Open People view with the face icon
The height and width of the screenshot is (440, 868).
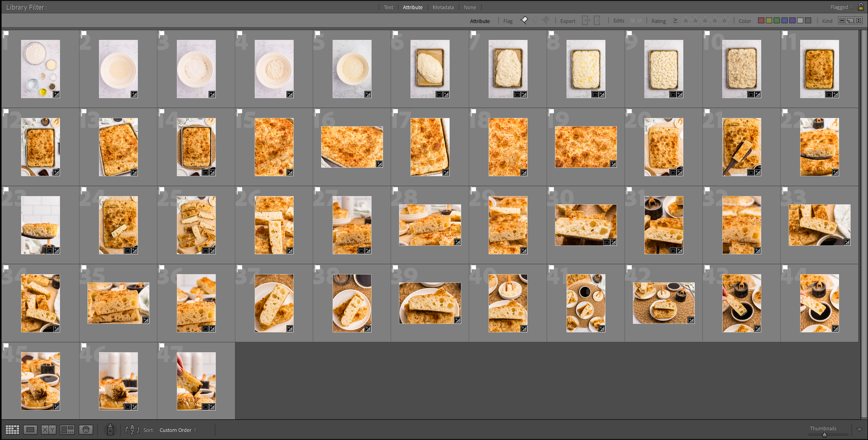coord(86,430)
